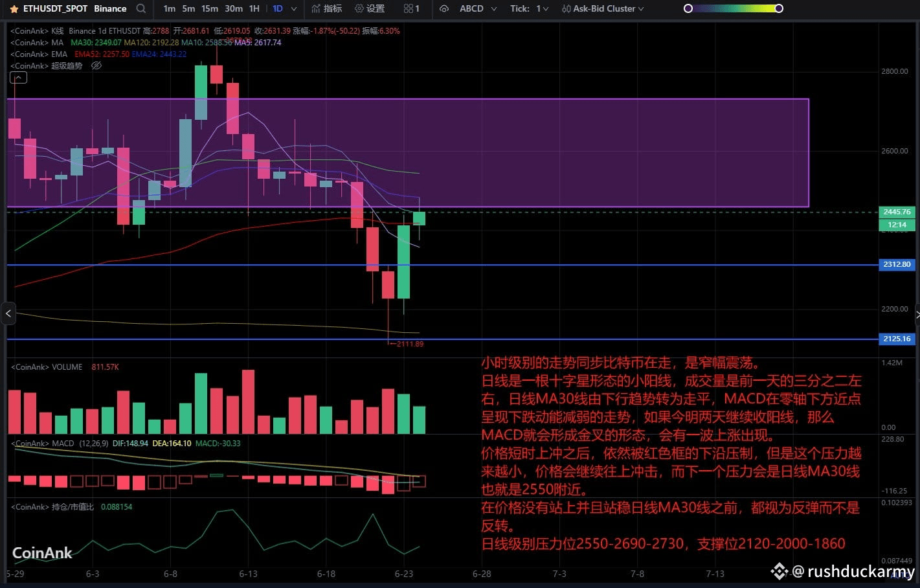
Task: Switch to the 1H timeframe
Action: click(254, 8)
